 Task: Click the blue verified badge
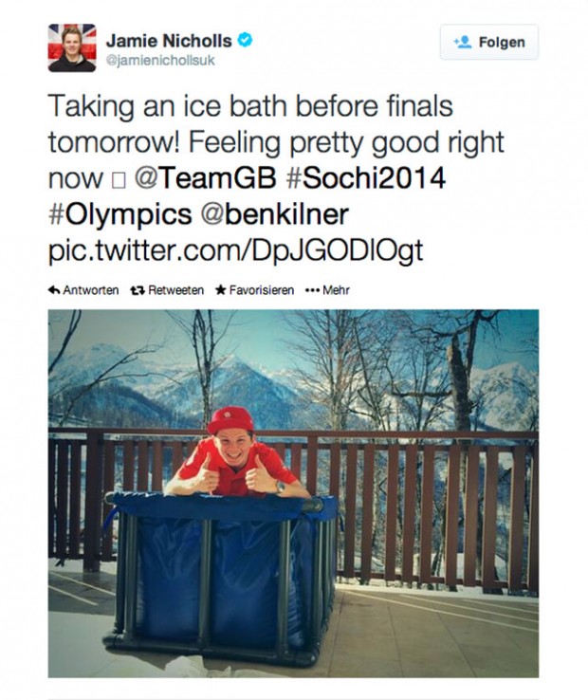point(245,41)
